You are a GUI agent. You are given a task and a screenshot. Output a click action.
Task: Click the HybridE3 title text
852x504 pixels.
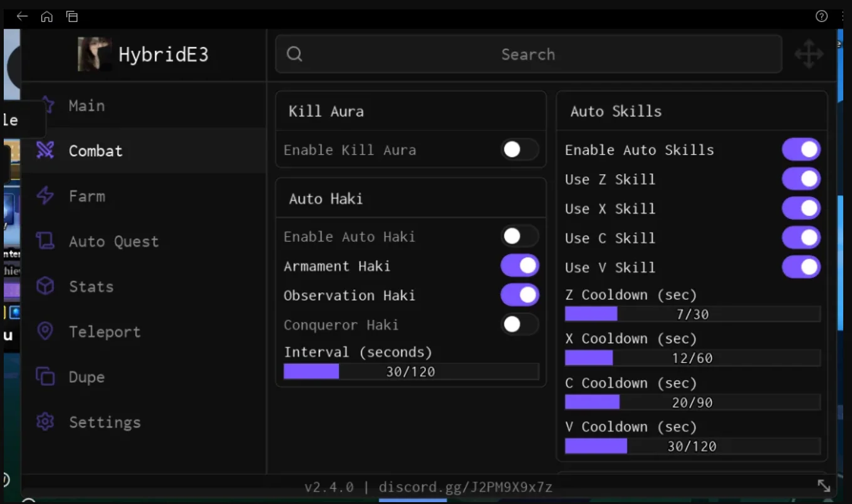[x=164, y=55]
